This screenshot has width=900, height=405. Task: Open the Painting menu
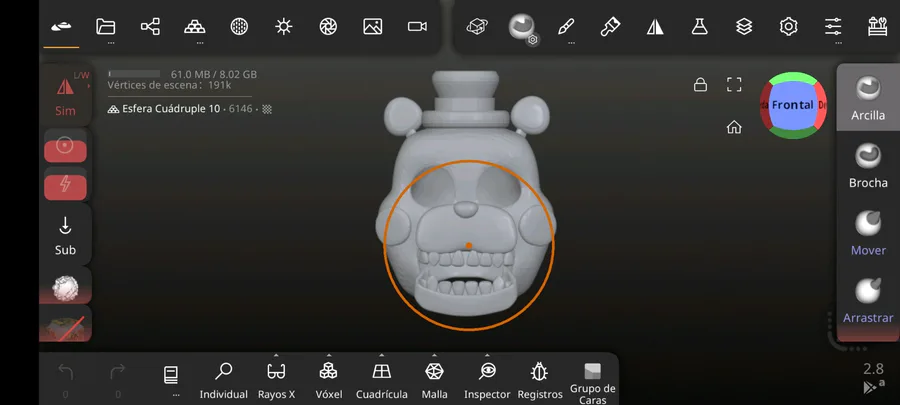pyautogui.click(x=610, y=27)
